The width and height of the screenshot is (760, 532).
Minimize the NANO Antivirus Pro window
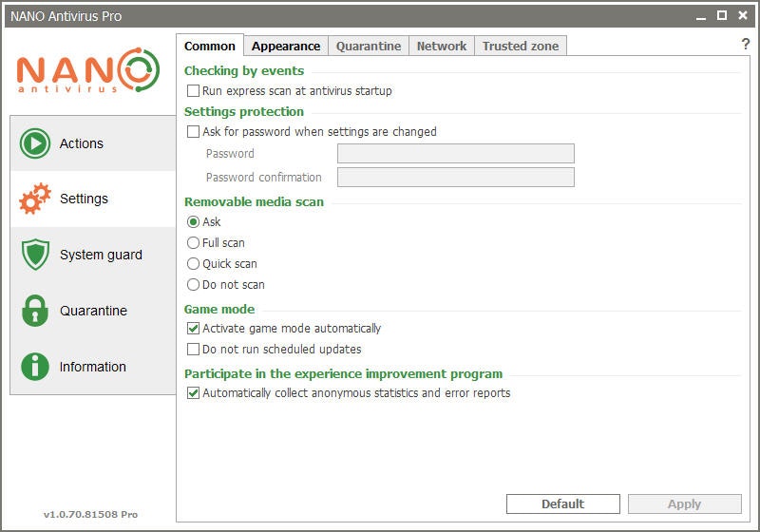coord(701,16)
